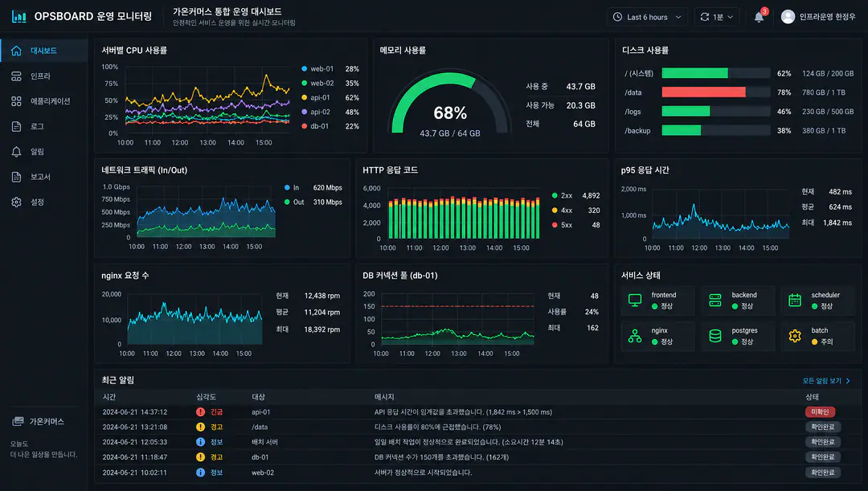The height and width of the screenshot is (491, 868).
Task: Click the 1,842 ms maximum p95 value
Action: tap(837, 223)
